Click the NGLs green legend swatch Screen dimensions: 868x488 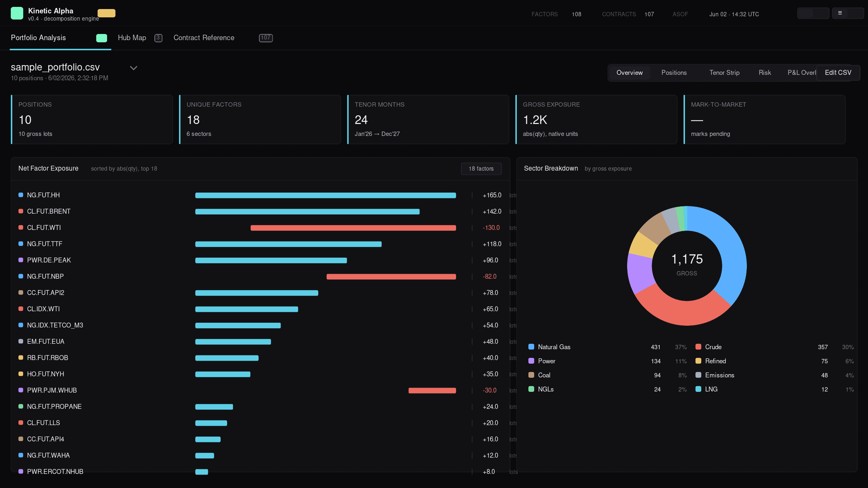pyautogui.click(x=531, y=389)
